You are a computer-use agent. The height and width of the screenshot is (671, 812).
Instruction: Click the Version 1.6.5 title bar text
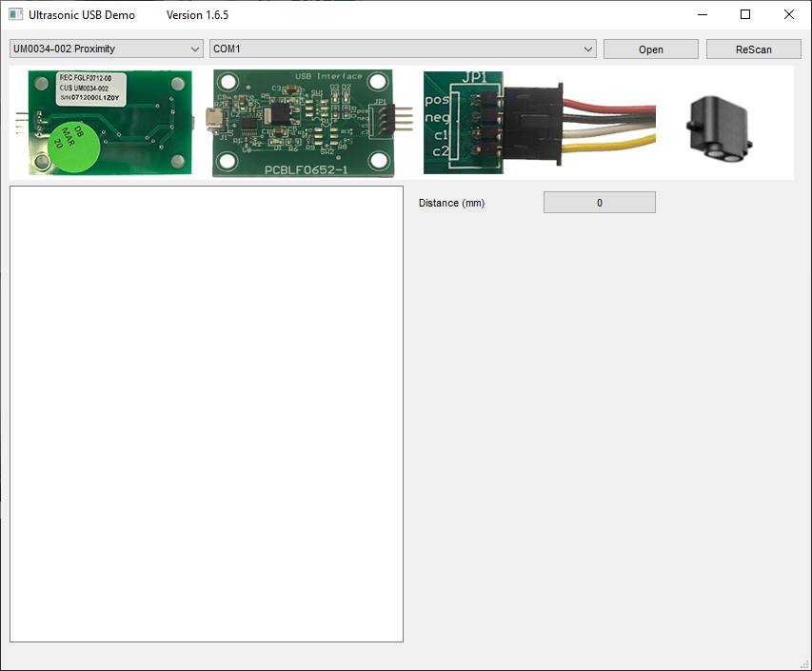pos(197,15)
